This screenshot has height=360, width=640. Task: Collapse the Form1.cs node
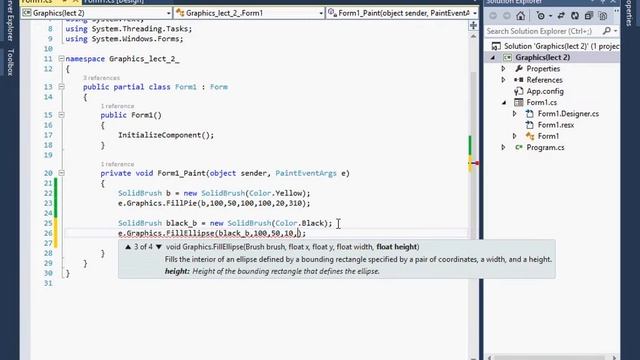click(x=504, y=102)
